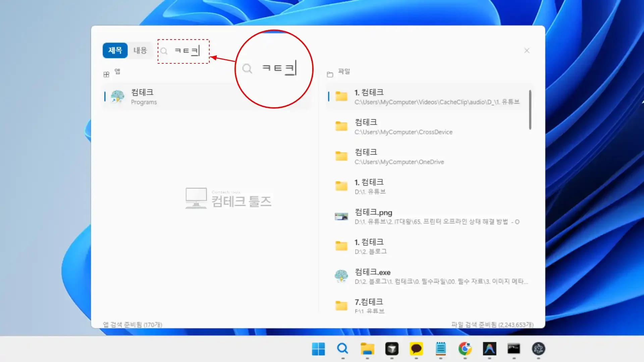Screen dimensions: 644x362
Task: Click folder icon for 7.컴테크 result
Action: point(341,306)
